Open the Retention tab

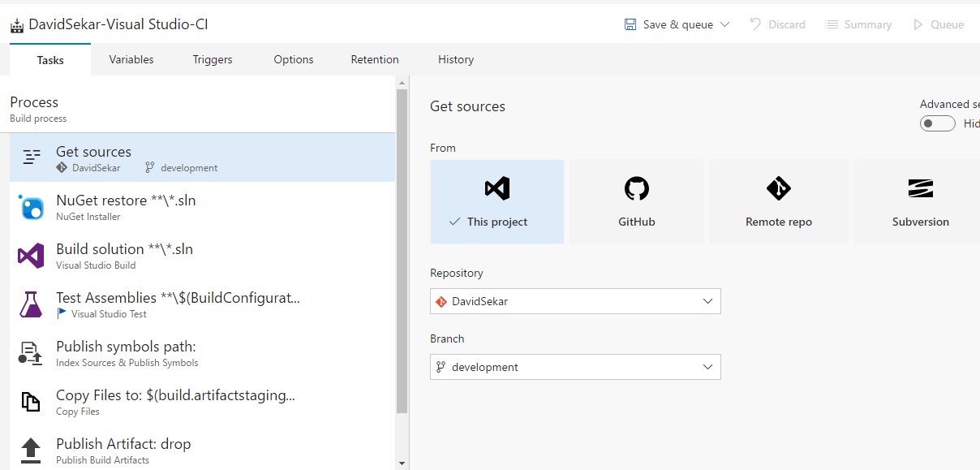click(375, 59)
